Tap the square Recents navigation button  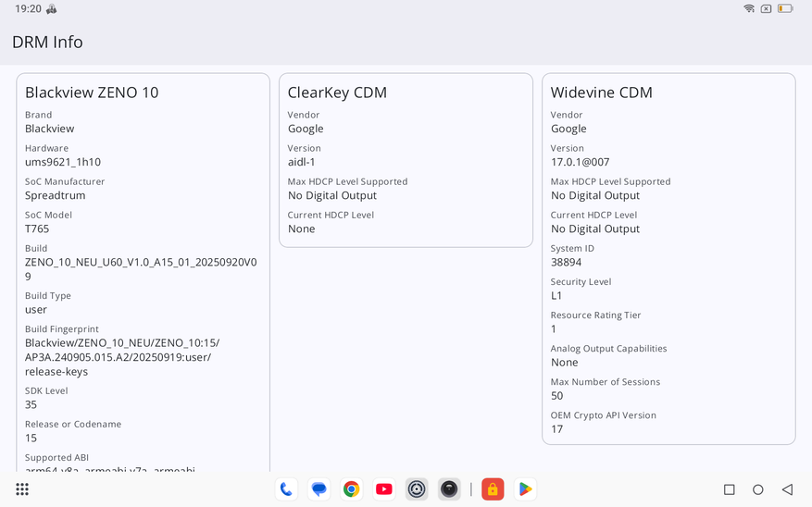pyautogui.click(x=730, y=489)
